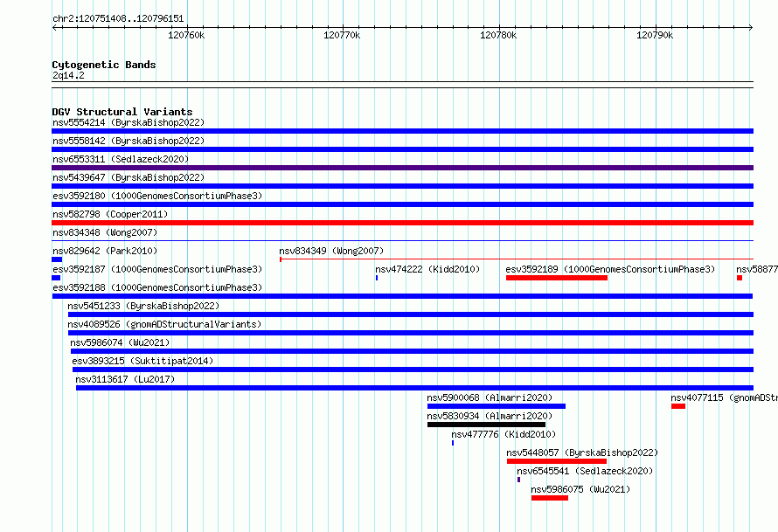Image resolution: width=778 pixels, height=532 pixels.
Task: Open esv3592188 (1000GenomesConsortiumPhase3) label
Action: click(x=157, y=287)
